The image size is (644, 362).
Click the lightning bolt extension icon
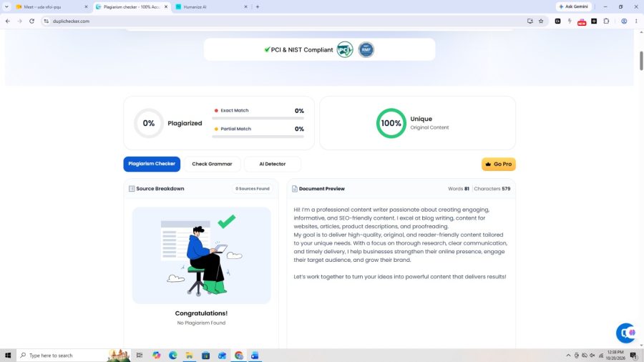tap(570, 21)
